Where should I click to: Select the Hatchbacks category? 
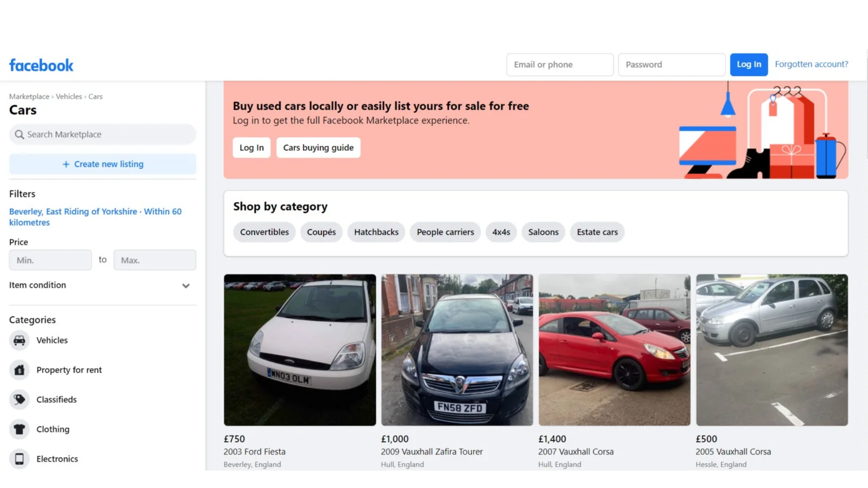376,232
